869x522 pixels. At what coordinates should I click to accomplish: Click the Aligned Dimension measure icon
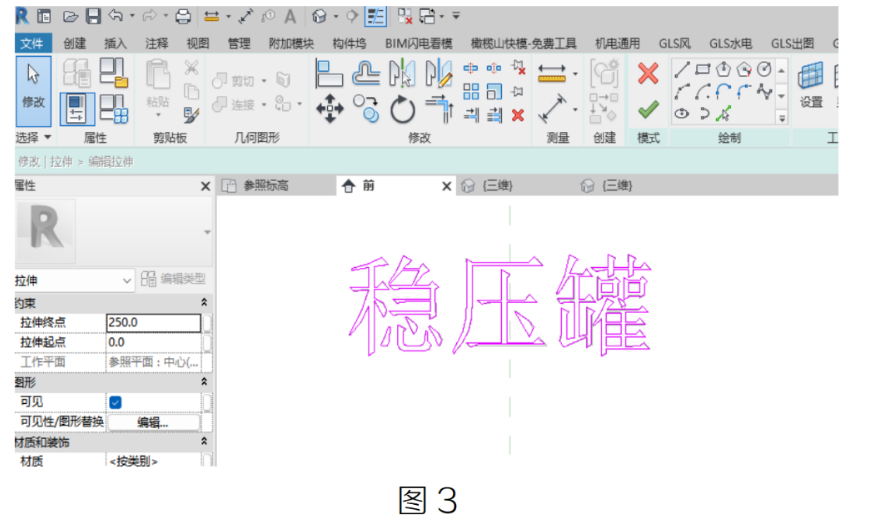click(x=551, y=74)
